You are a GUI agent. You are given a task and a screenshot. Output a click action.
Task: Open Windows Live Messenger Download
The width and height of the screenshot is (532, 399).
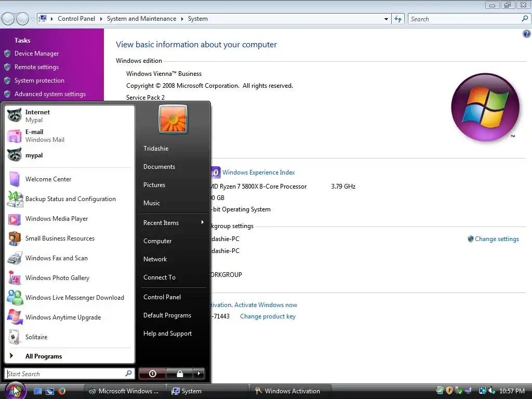coord(70,298)
